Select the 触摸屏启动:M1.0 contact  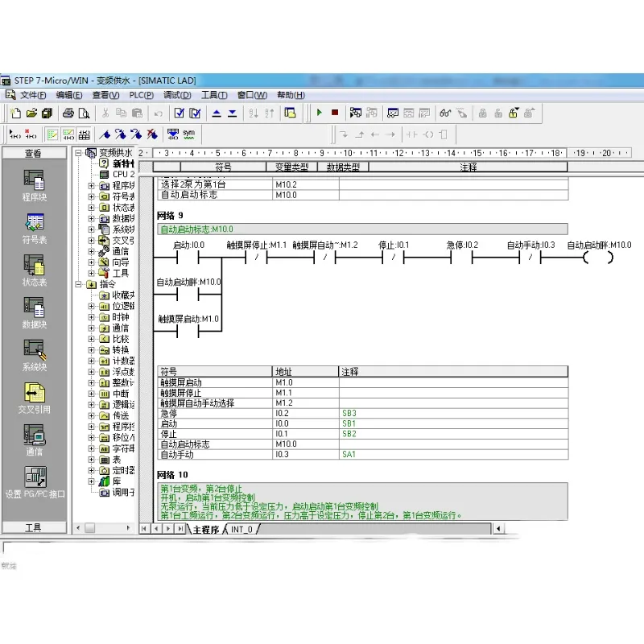(x=188, y=332)
